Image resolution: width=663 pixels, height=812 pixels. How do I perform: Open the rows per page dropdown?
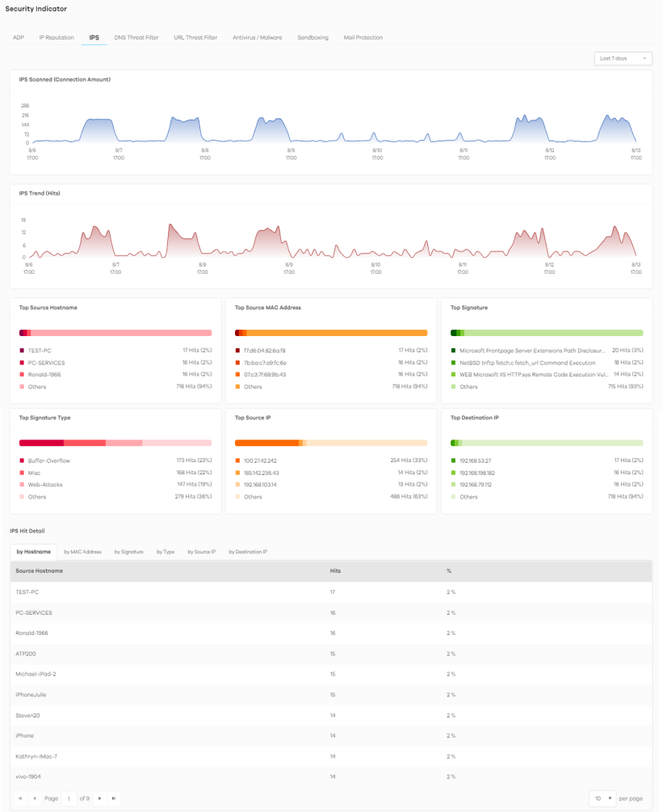coord(602,798)
